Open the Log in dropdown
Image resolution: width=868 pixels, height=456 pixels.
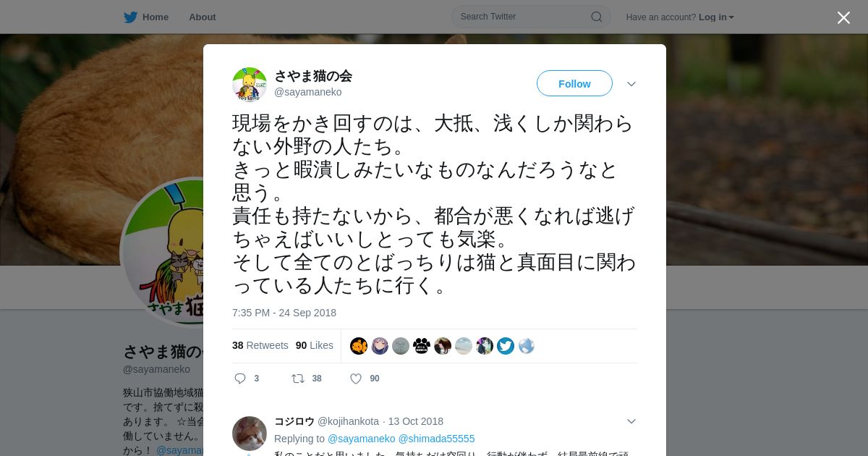716,17
